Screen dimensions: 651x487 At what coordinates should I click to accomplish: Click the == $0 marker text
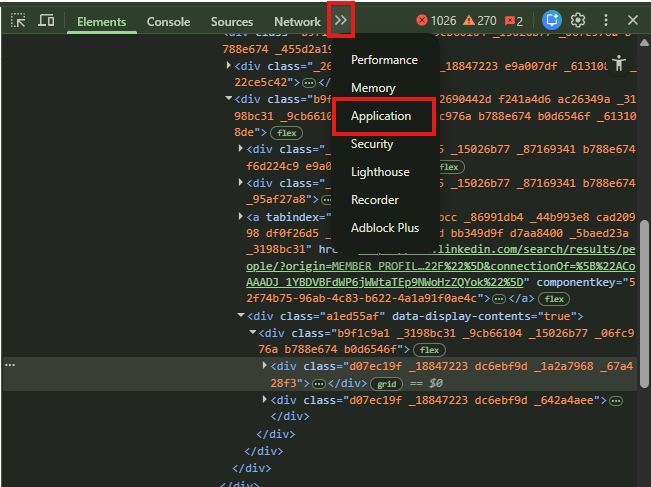tap(426, 383)
